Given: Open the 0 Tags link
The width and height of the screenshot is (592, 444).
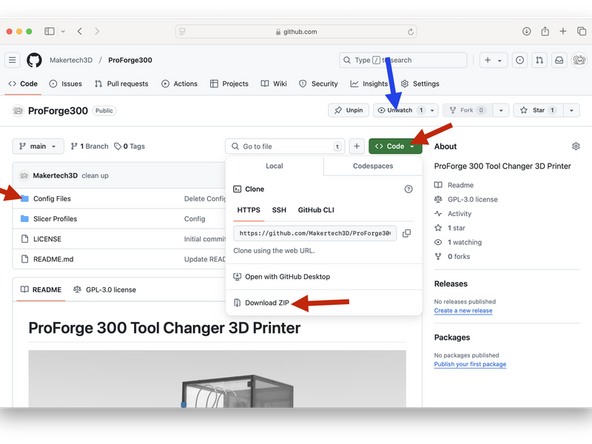Looking at the screenshot, I should tap(130, 146).
